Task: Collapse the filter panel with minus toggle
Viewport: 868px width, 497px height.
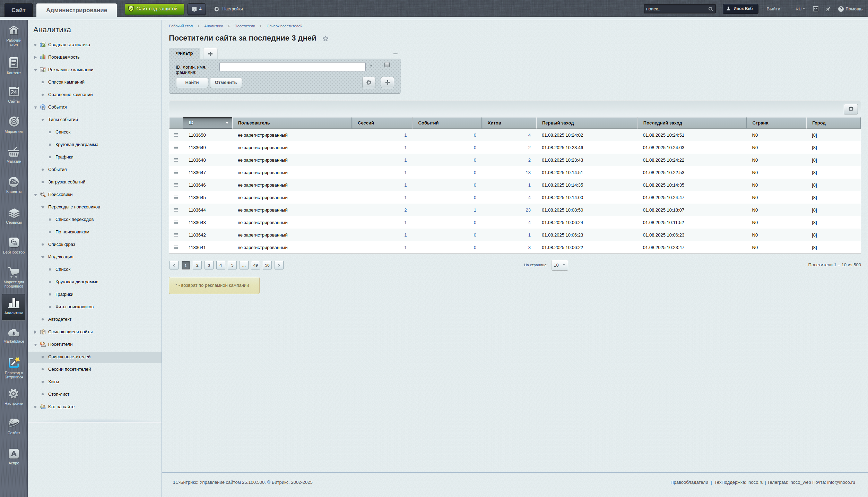Action: click(x=395, y=53)
